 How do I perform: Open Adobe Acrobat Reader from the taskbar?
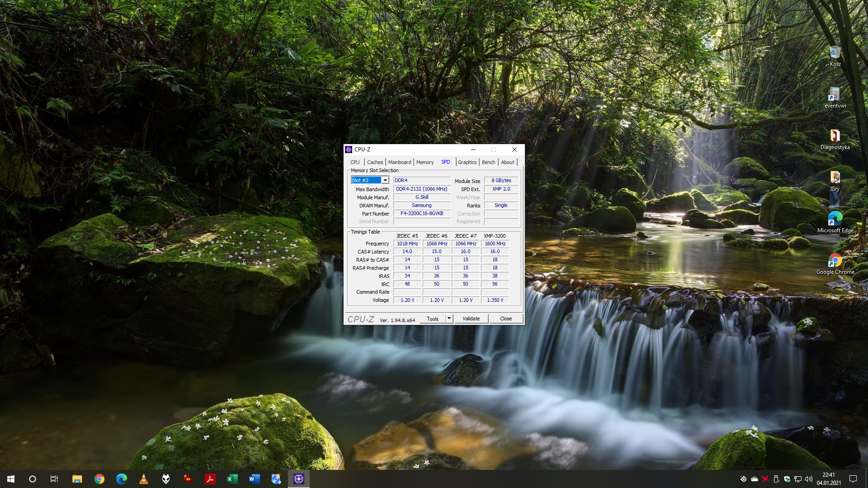(210, 479)
